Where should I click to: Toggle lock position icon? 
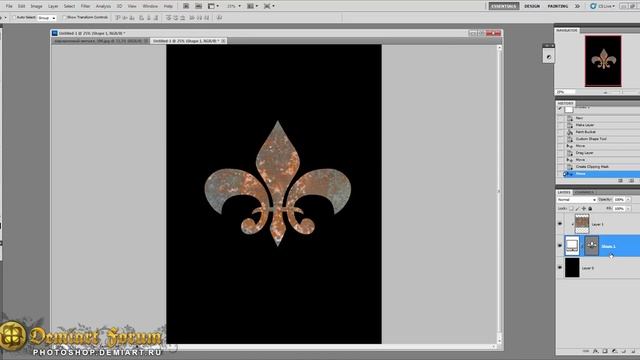point(584,209)
